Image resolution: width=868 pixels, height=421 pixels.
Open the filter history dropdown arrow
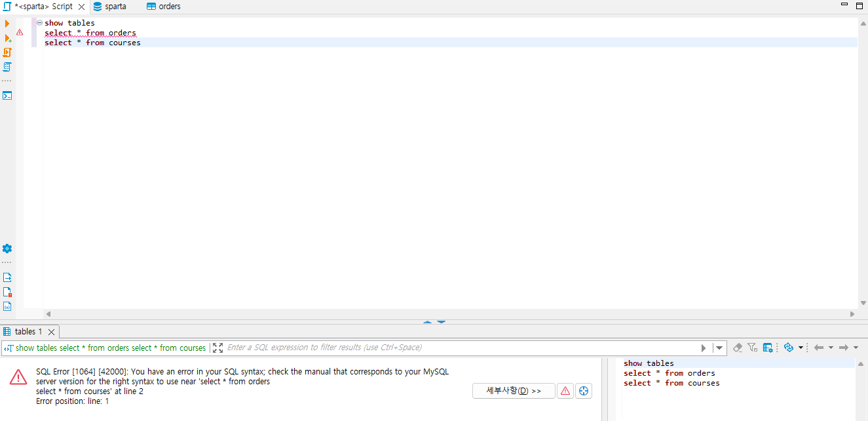click(719, 348)
